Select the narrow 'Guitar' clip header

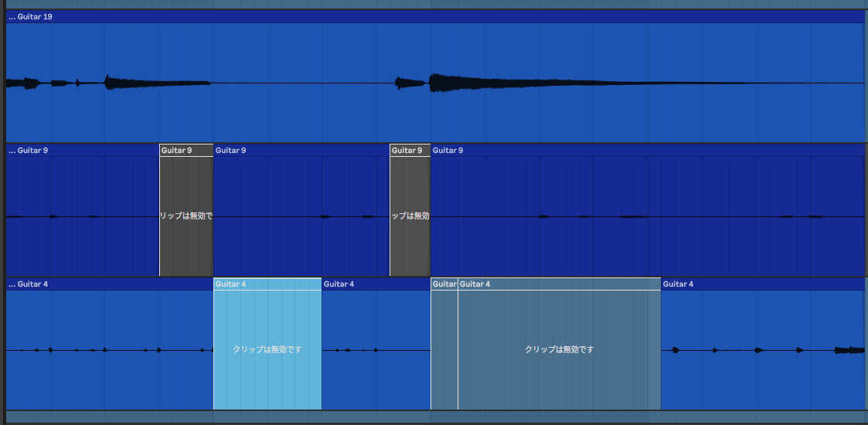[444, 284]
